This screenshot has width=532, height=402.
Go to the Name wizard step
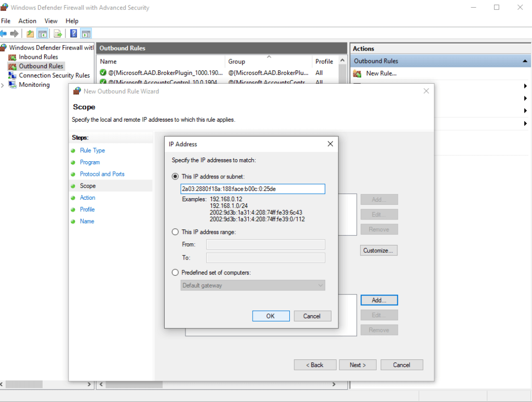(87, 221)
